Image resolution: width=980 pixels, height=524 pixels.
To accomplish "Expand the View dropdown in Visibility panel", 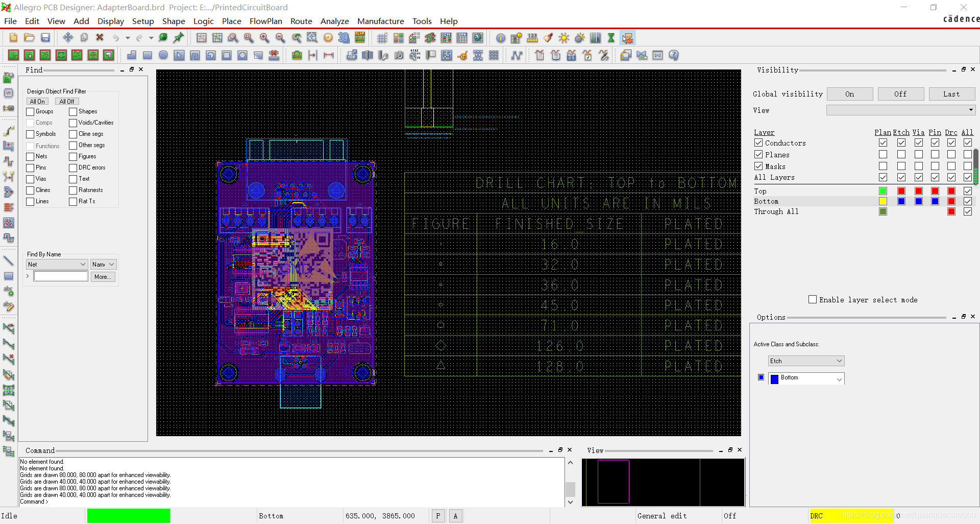I will tap(901, 110).
